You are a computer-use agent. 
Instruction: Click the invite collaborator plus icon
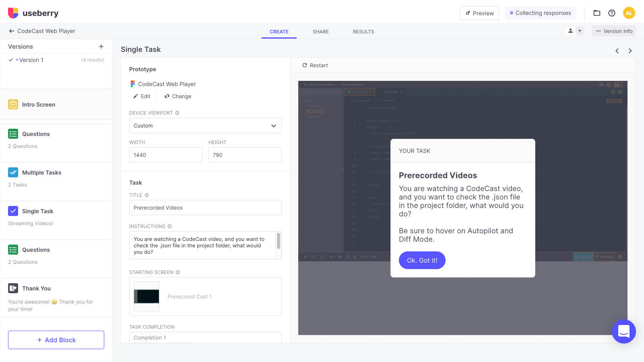pos(580,31)
